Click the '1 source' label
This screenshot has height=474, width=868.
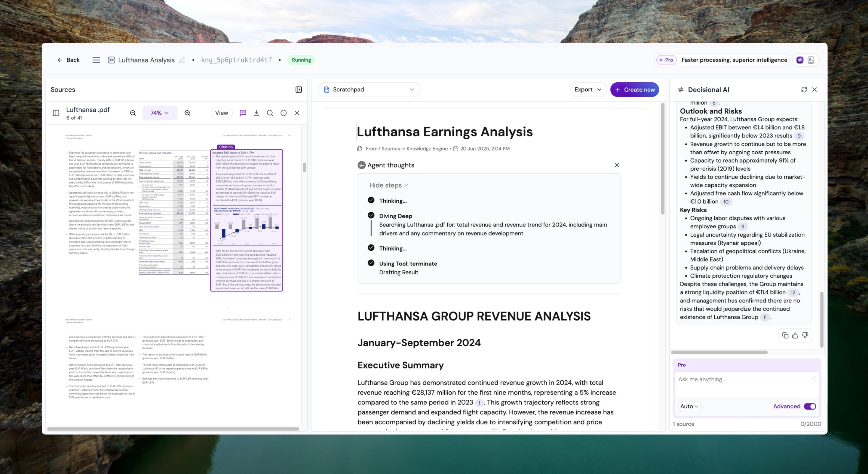pyautogui.click(x=683, y=424)
